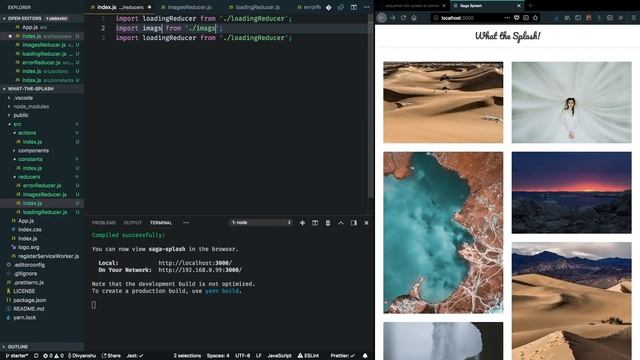Click the sync icon in the status bar
Viewport: 640px width, 360px height.
coord(36,356)
